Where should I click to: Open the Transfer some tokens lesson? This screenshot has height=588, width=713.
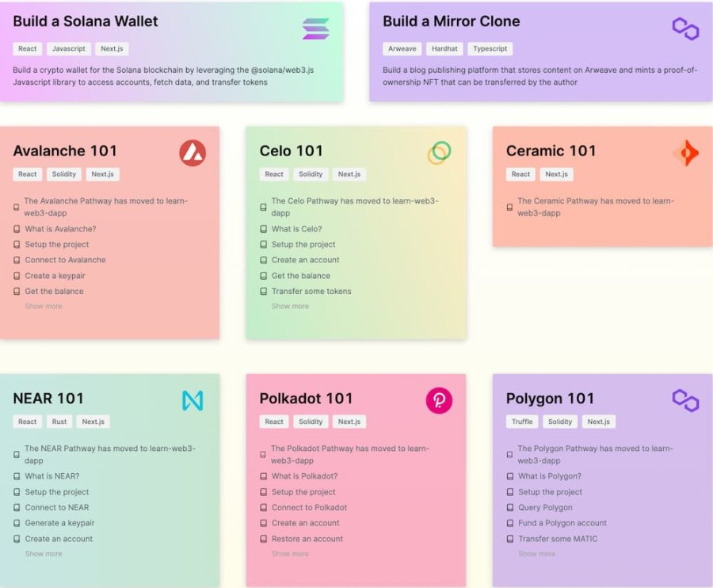click(311, 291)
